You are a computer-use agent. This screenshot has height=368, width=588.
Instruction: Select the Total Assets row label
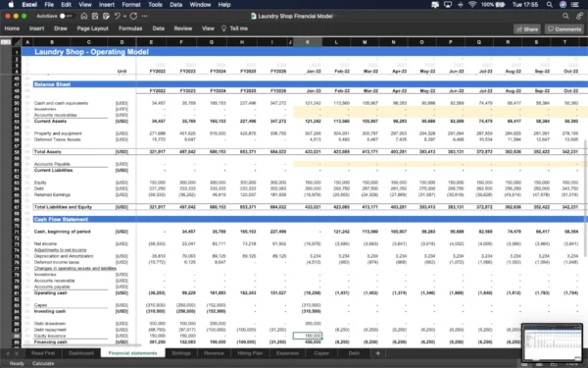[x=48, y=152]
